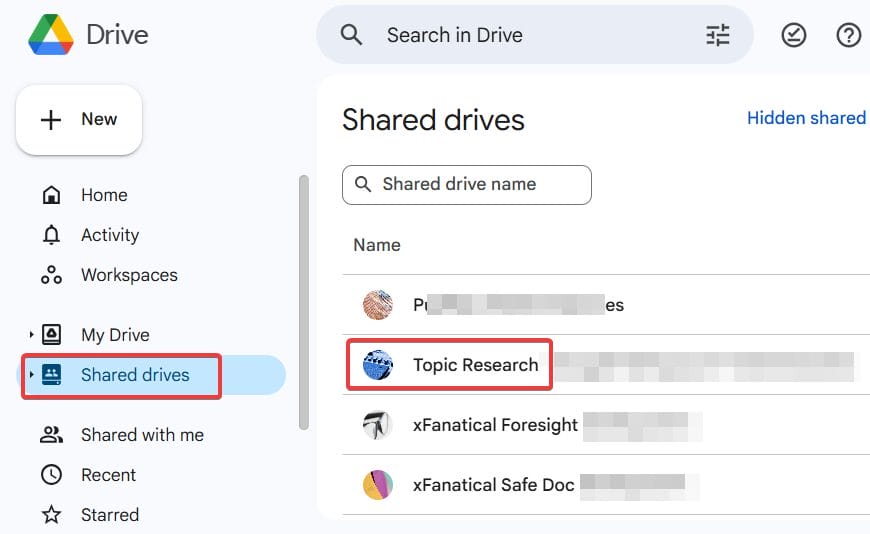Screen dimensions: 870x534
Task: Click the xFanatical Safe Doc drive thumbnail
Action: click(378, 485)
